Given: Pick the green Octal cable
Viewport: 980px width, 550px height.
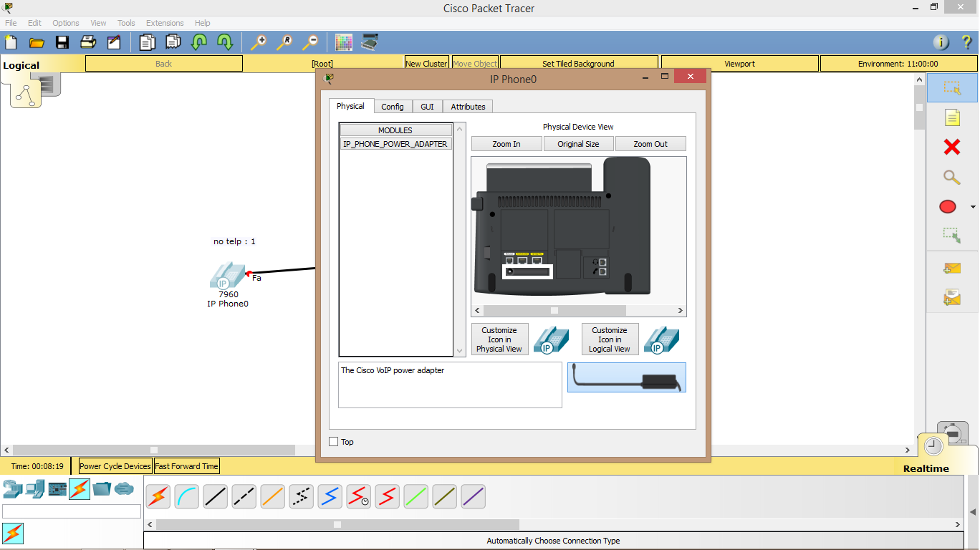Looking at the screenshot, I should pyautogui.click(x=415, y=496).
